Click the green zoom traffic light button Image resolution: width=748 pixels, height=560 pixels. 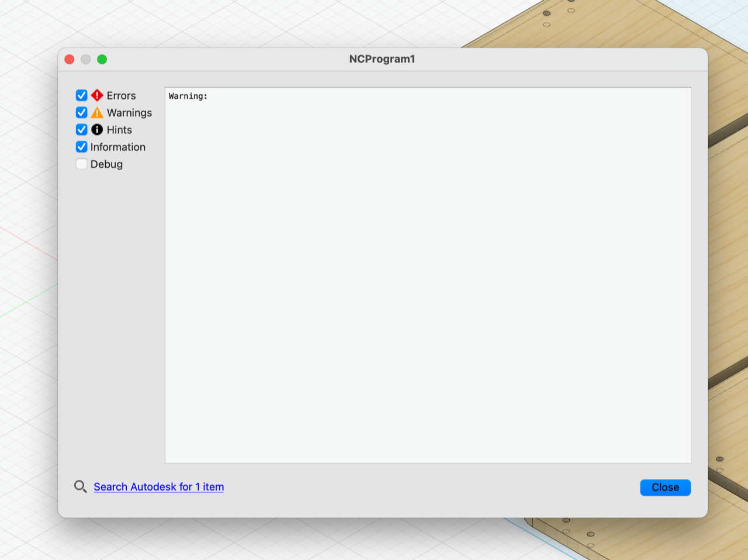(102, 59)
